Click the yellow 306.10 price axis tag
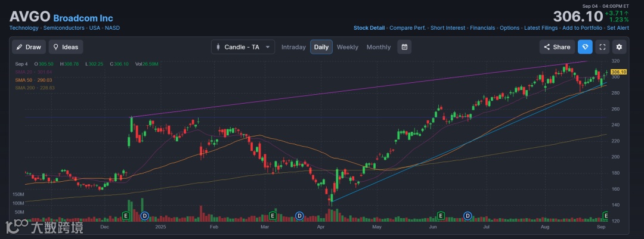644x239 pixels. coord(618,72)
